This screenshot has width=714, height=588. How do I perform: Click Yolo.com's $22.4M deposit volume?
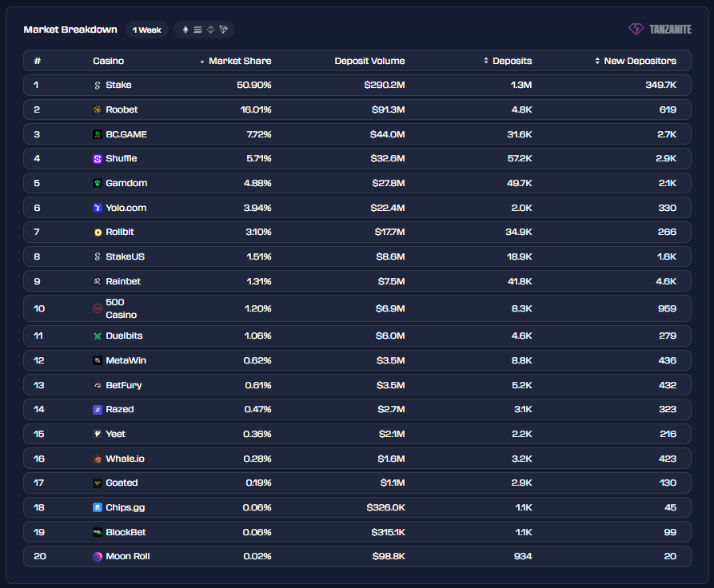click(388, 208)
